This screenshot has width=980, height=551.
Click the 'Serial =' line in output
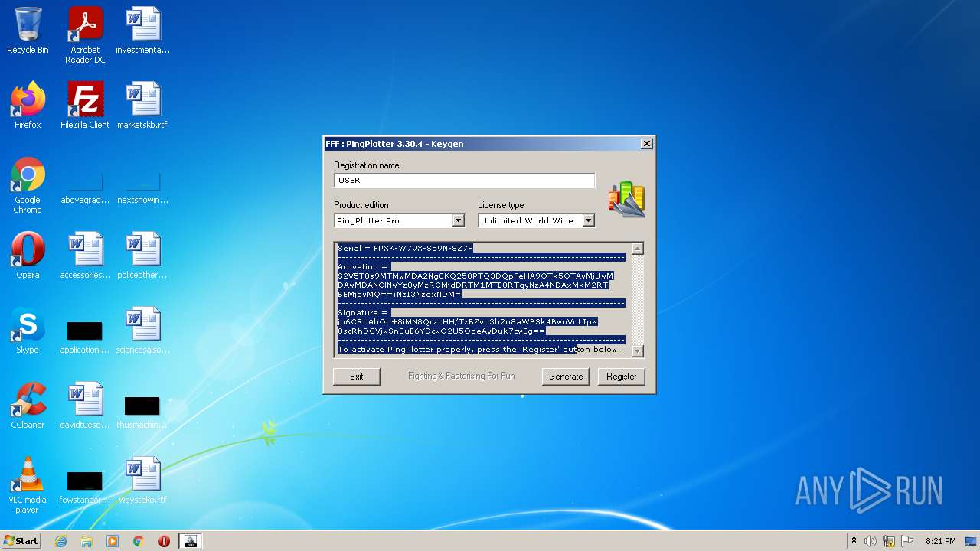(405, 249)
